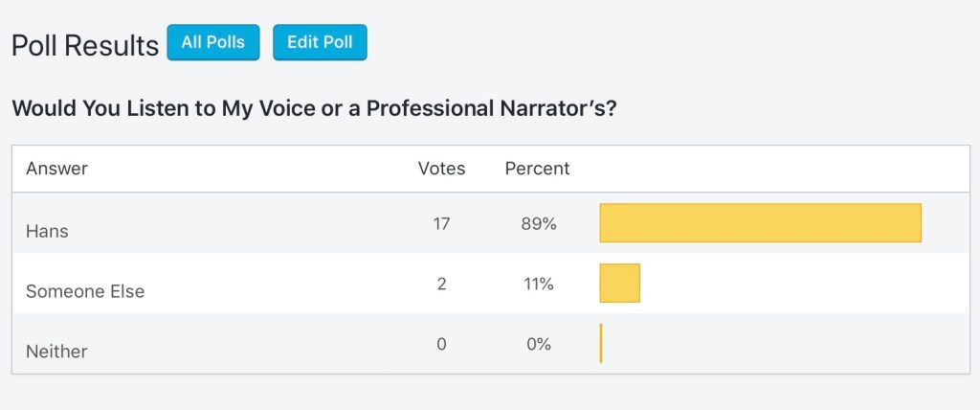Click the 0% percent value

(x=537, y=344)
